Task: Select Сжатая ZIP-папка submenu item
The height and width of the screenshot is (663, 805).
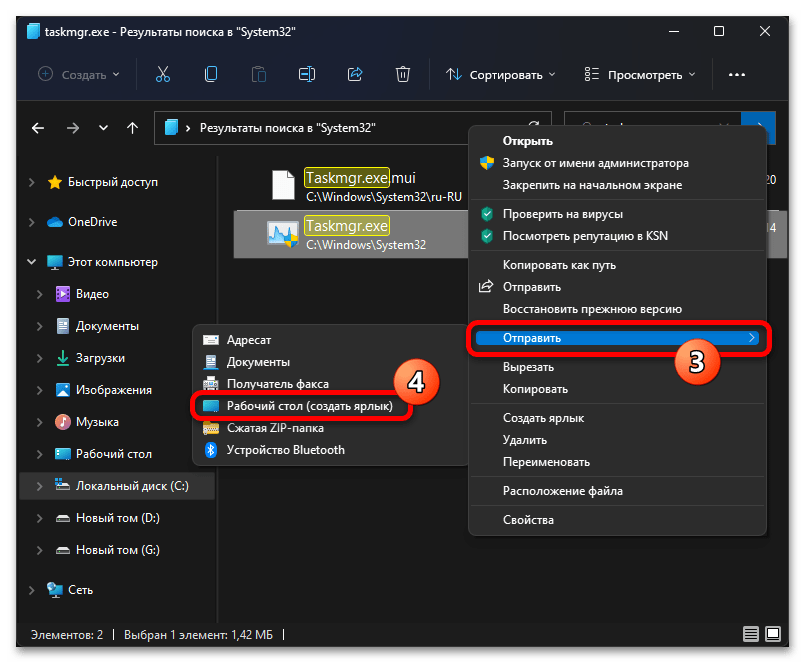Action: tap(330, 428)
